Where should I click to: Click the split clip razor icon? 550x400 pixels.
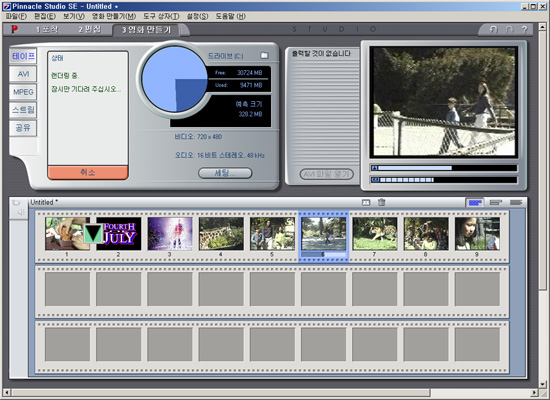[x=366, y=202]
